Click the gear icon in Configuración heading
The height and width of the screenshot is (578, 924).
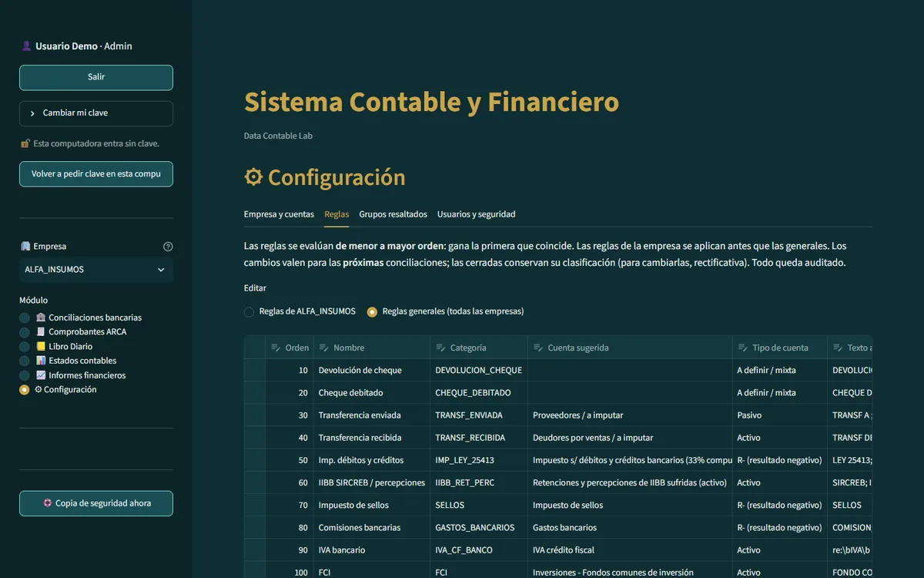pos(253,177)
